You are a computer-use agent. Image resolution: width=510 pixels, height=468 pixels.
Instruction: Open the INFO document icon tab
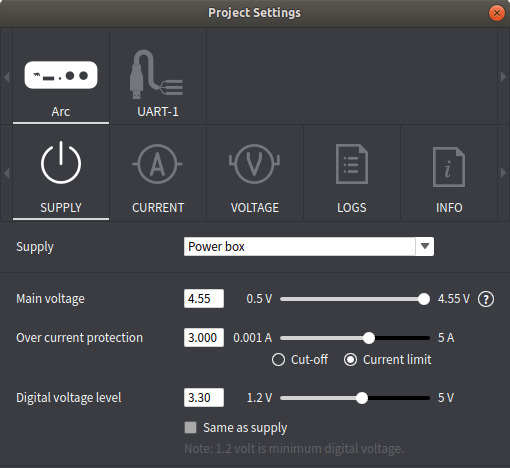tap(449, 167)
